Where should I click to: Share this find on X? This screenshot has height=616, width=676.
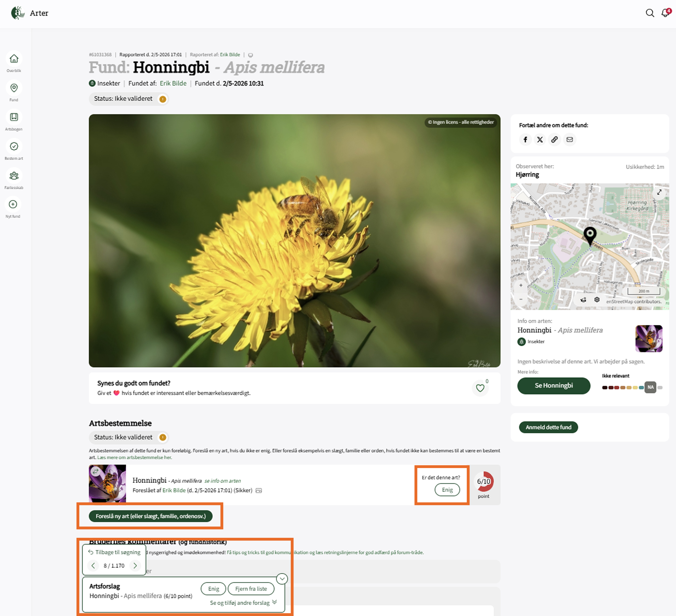pos(540,140)
